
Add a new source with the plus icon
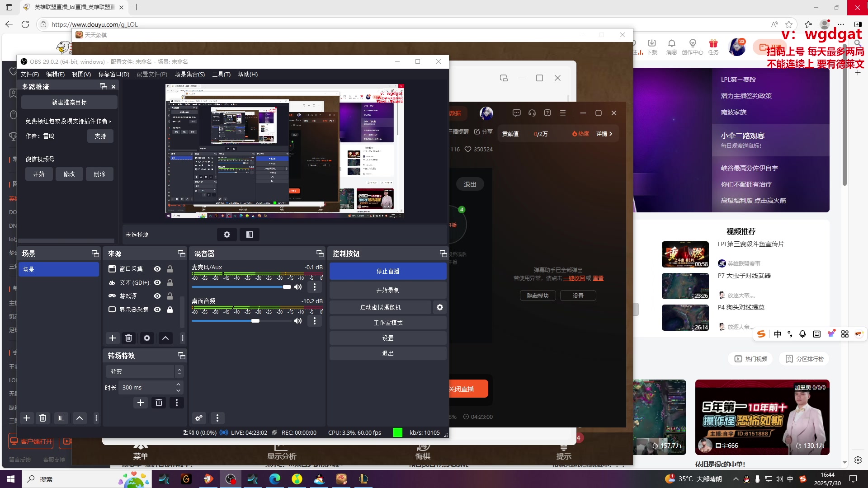click(113, 338)
